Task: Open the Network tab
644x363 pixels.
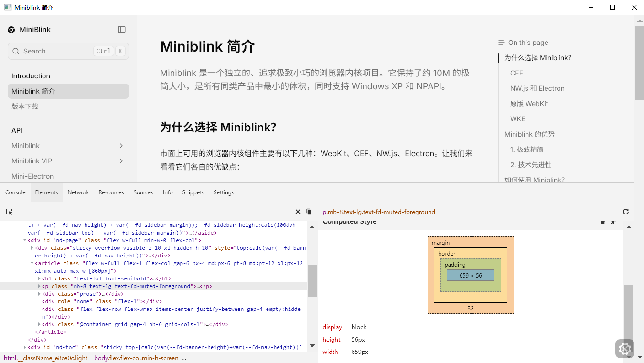Action: 78,192
